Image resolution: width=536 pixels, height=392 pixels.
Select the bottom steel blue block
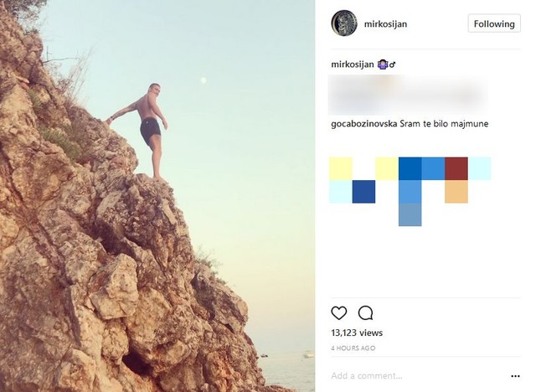tap(410, 215)
